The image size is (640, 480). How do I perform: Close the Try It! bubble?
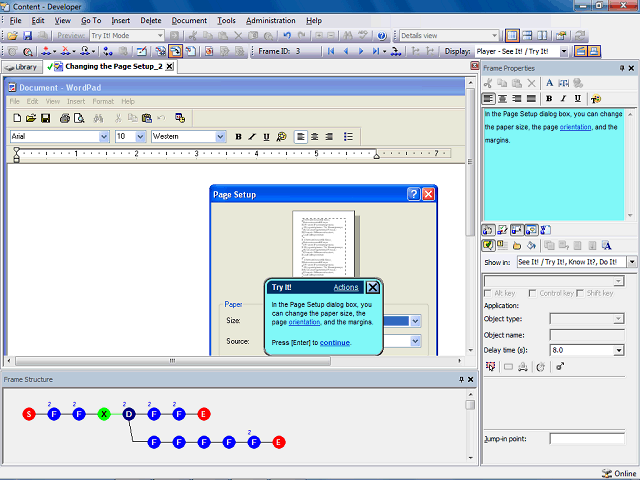(x=373, y=287)
